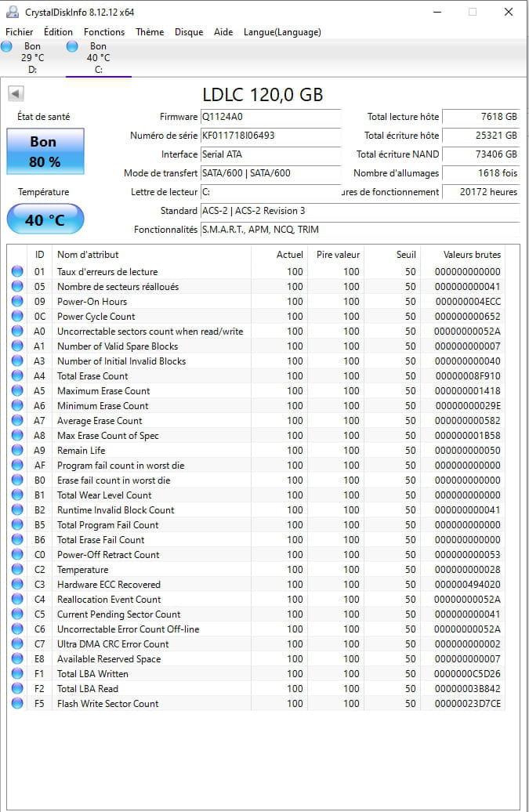The height and width of the screenshot is (812, 529).
Task: Select the Power-Off Retract Count row
Action: pos(257,555)
